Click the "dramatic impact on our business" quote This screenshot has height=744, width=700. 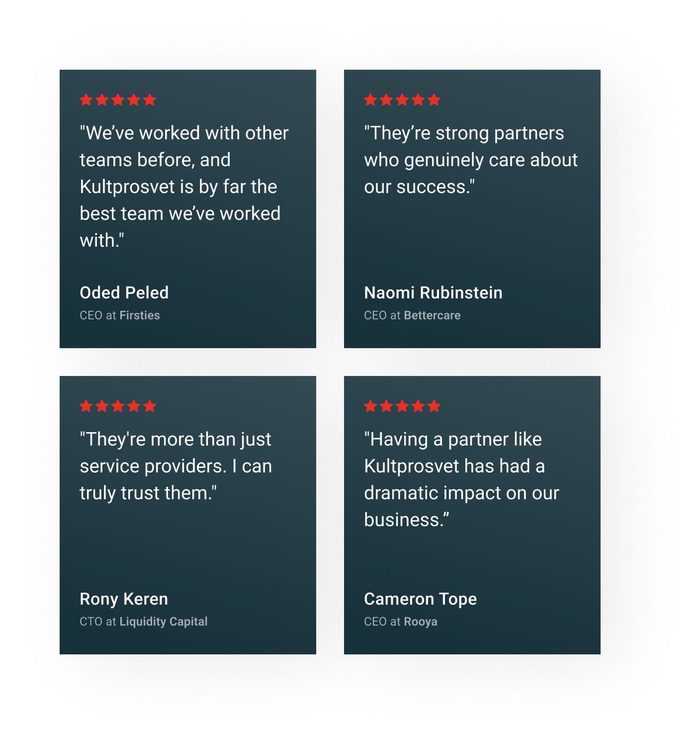pos(461,480)
